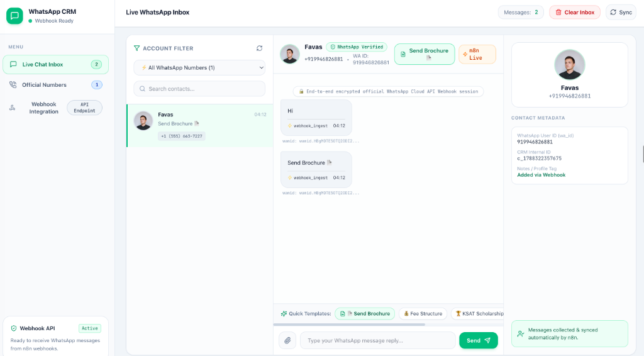Click the n8n Live status badge

pos(477,54)
